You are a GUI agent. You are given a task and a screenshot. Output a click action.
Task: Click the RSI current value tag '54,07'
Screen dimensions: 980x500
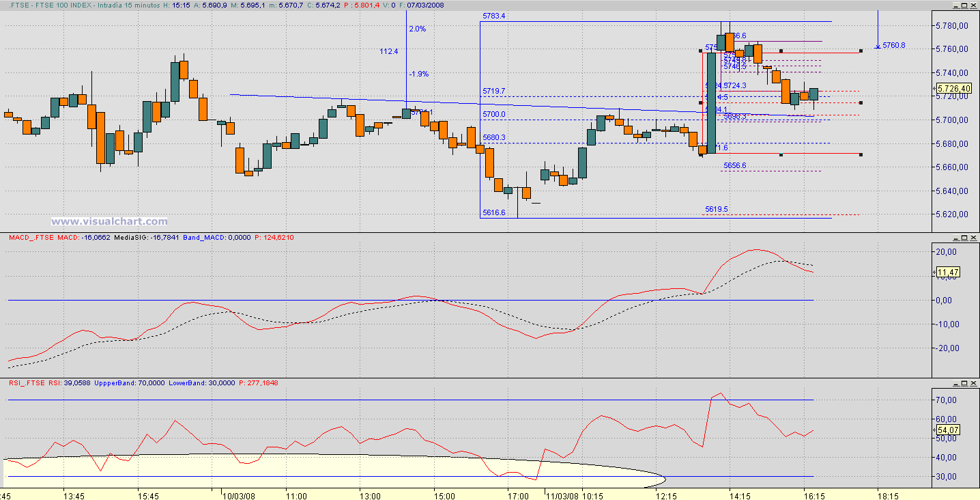tap(949, 430)
